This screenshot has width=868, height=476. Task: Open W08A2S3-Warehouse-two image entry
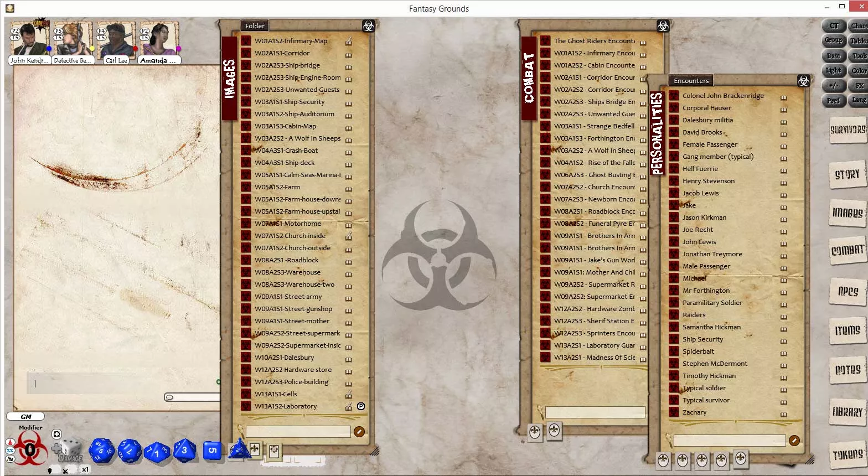coord(294,284)
